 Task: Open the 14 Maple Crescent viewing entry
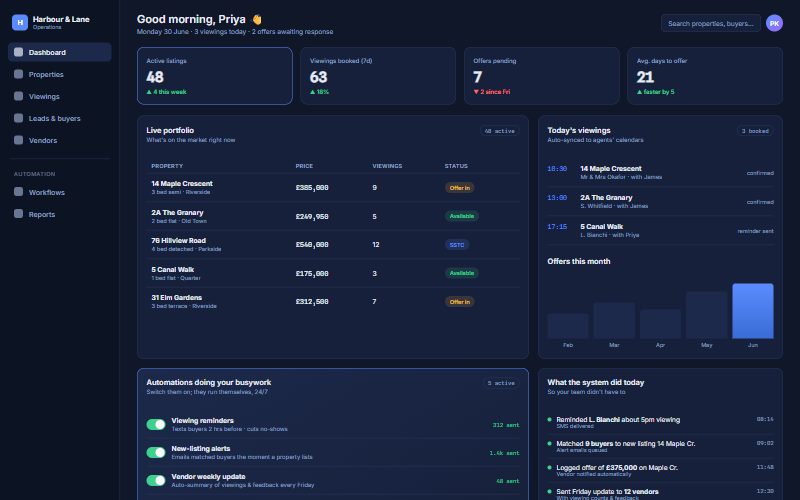click(660, 172)
